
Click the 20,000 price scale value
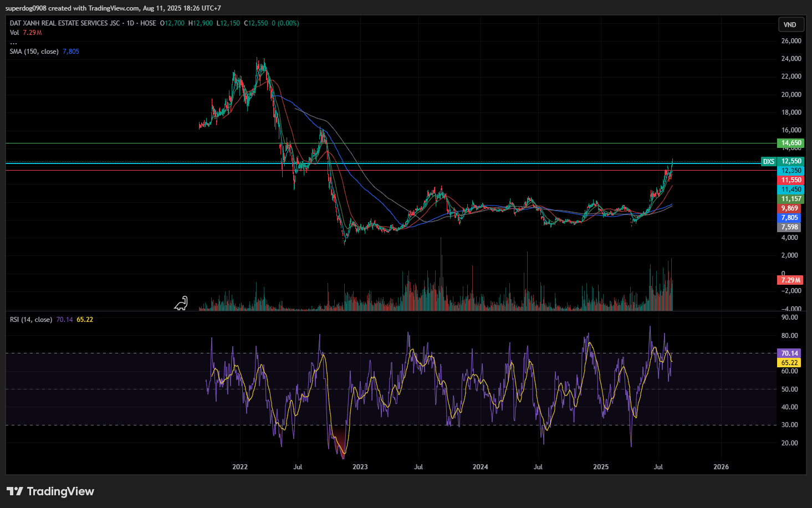pos(791,95)
